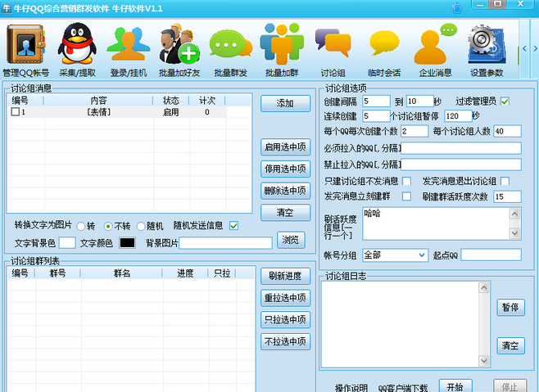Select the [表情] message row cell
This screenshot has height=392, width=539.
click(98, 112)
